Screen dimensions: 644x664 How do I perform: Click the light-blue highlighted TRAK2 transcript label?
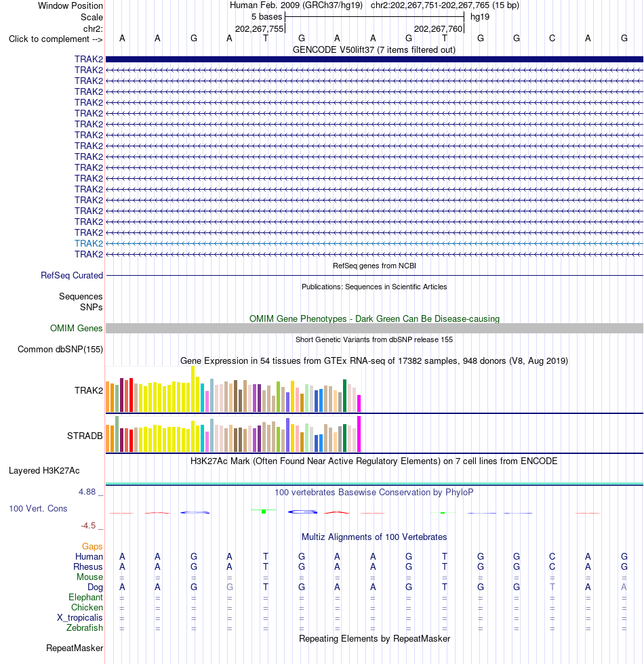89,243
